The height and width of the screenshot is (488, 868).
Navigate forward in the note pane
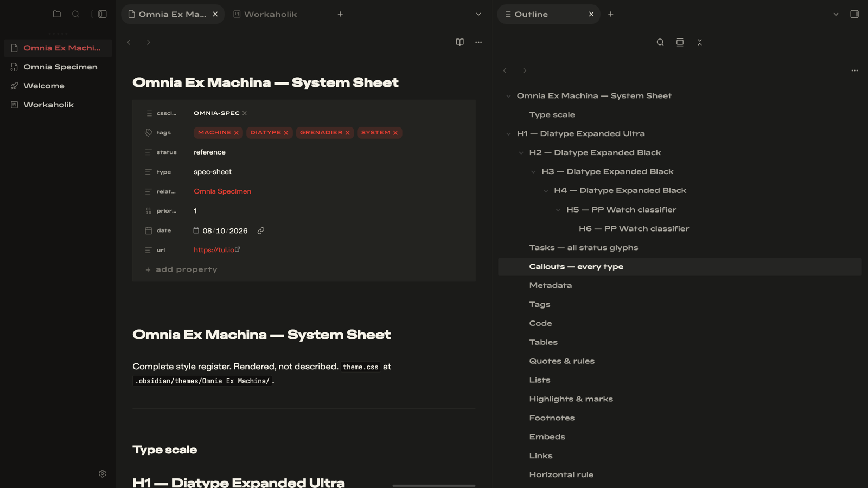[148, 42]
